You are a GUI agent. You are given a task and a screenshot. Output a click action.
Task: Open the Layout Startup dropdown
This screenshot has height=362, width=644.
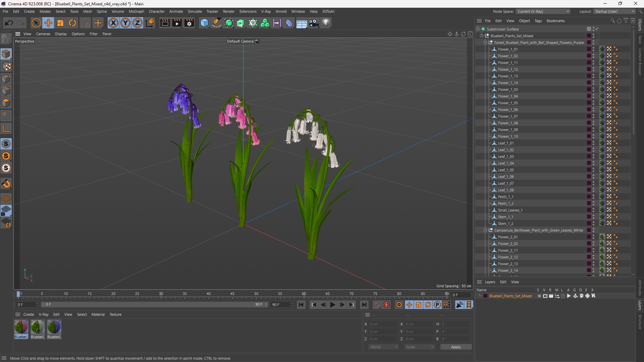tap(614, 11)
